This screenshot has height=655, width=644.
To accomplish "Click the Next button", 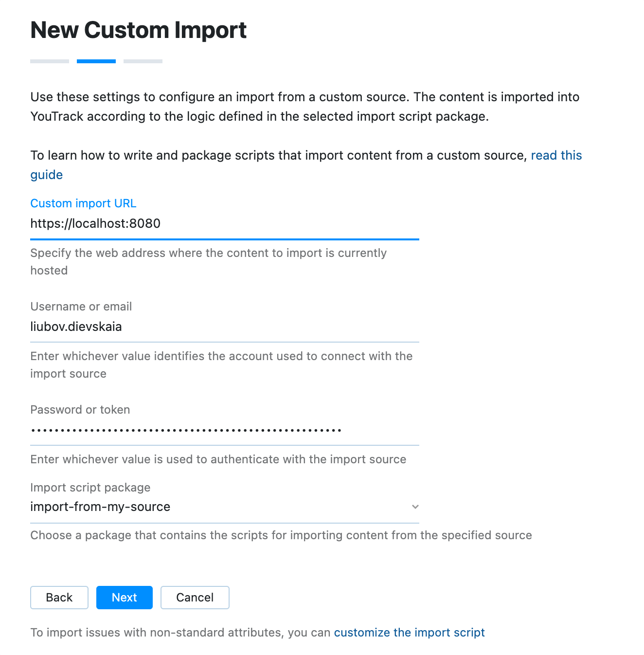I will click(124, 598).
